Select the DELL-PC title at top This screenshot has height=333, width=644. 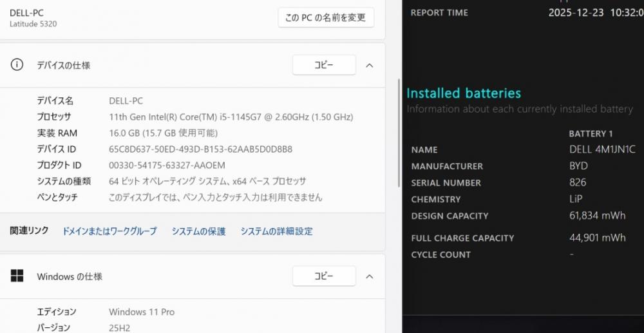(26, 13)
